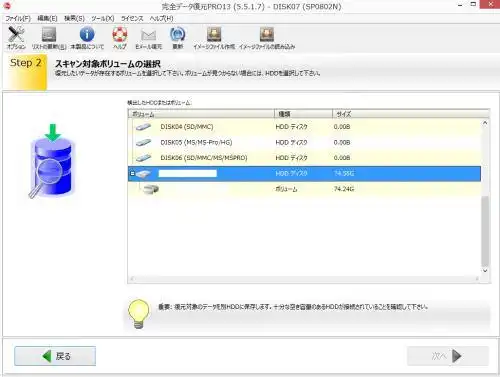Open the blue info About product icon

pos(87,34)
